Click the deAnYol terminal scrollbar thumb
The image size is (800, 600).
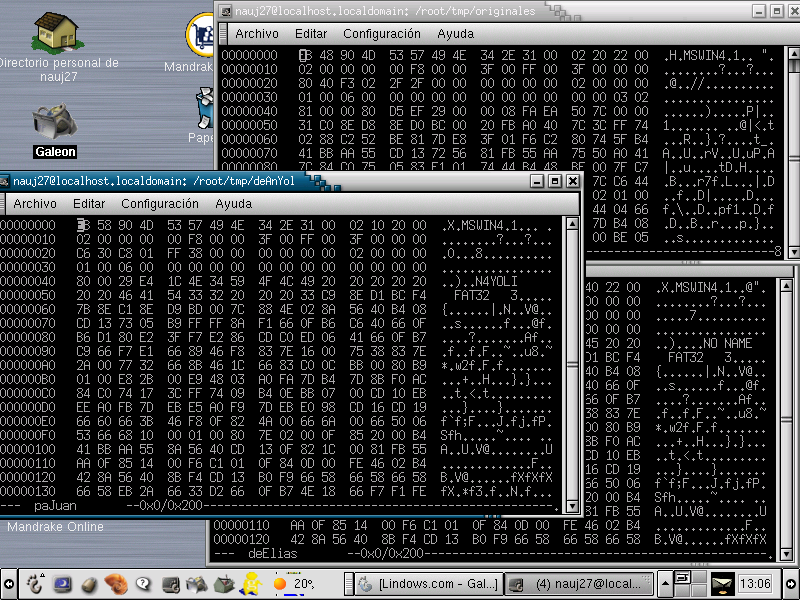pos(572,365)
